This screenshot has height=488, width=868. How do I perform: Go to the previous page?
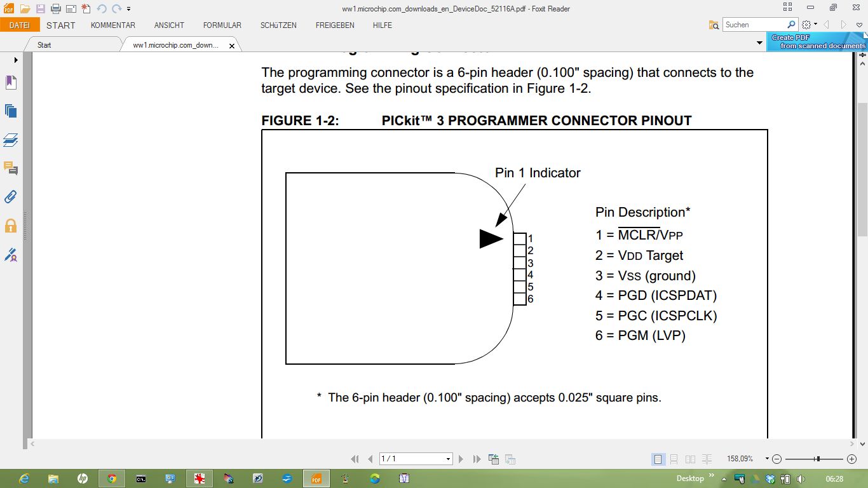(370, 459)
